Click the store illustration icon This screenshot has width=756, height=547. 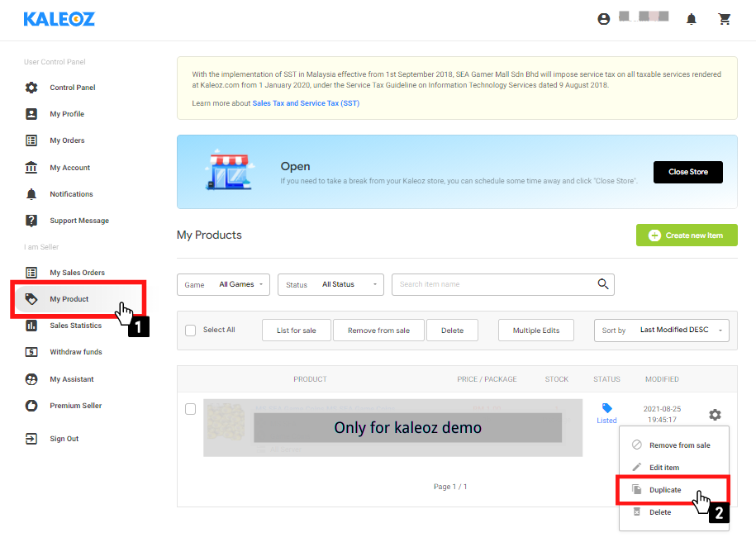coord(230,169)
